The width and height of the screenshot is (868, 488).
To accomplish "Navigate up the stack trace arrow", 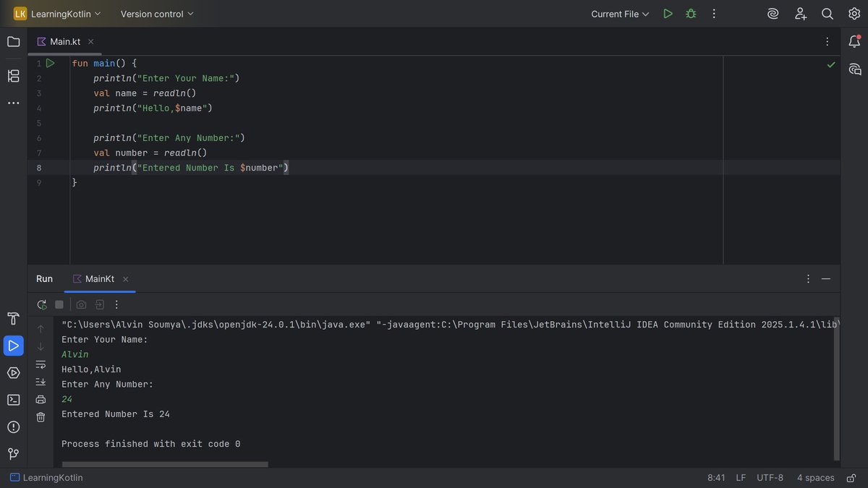I will click(x=41, y=329).
